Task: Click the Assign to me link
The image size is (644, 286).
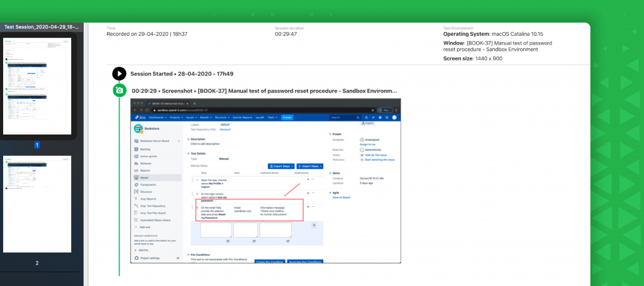Action: pyautogui.click(x=367, y=145)
